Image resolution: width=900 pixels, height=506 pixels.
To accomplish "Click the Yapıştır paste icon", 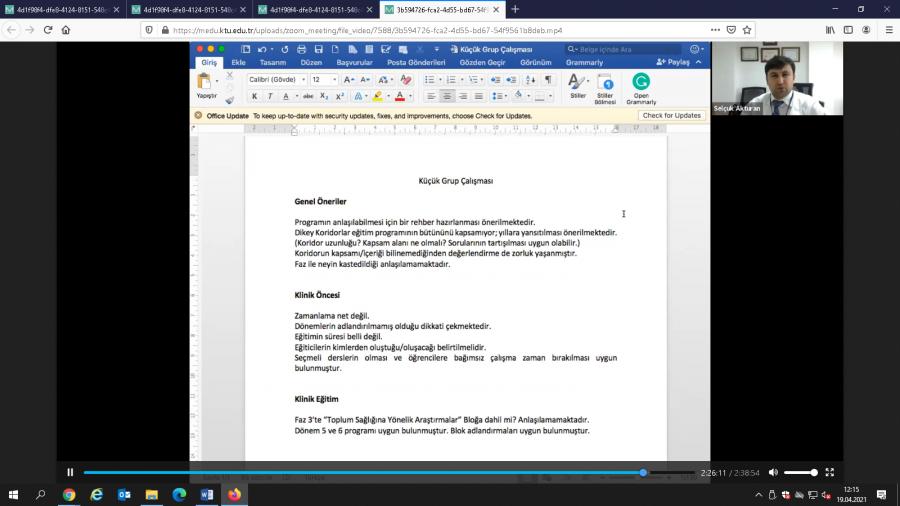I will click(x=206, y=82).
